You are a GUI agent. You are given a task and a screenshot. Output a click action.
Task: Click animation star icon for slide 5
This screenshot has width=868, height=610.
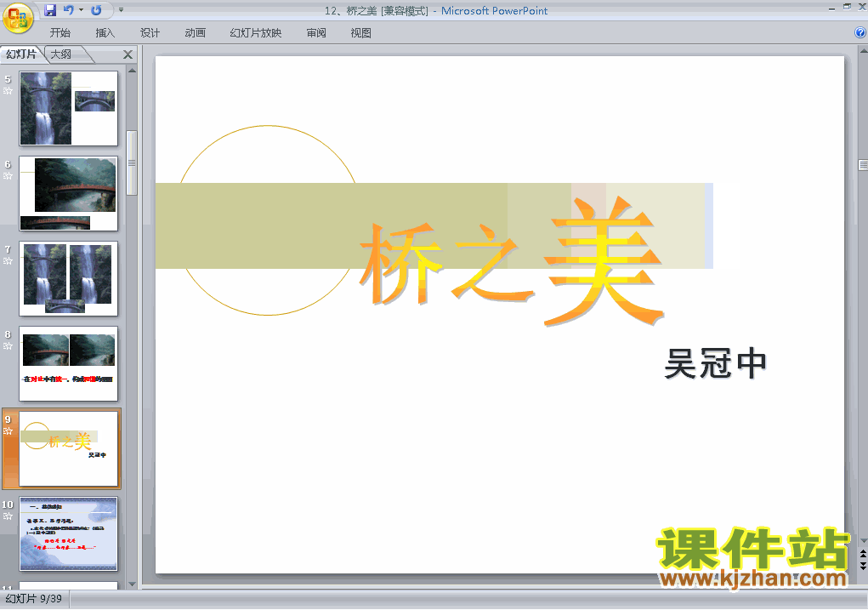(x=8, y=91)
